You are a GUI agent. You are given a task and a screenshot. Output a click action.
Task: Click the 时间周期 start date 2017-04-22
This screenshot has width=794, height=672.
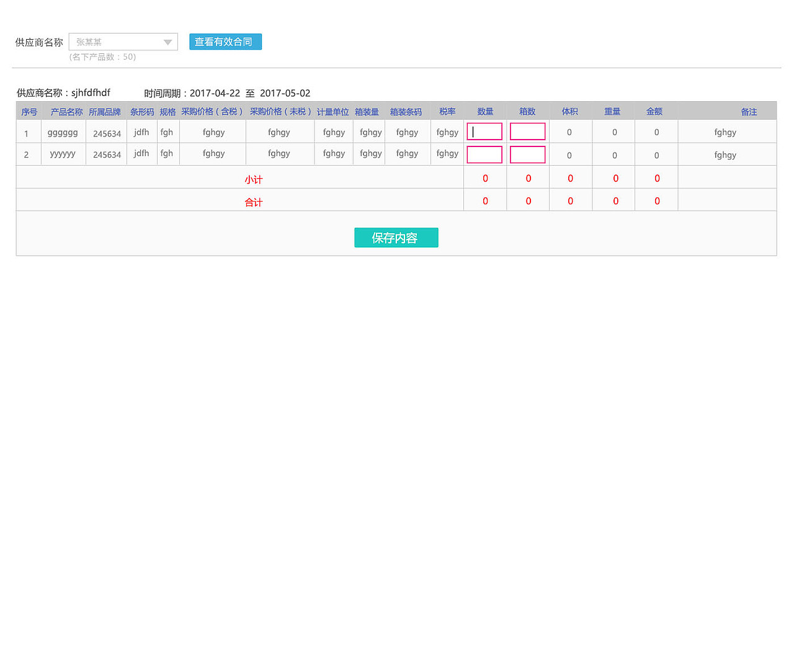pos(215,93)
